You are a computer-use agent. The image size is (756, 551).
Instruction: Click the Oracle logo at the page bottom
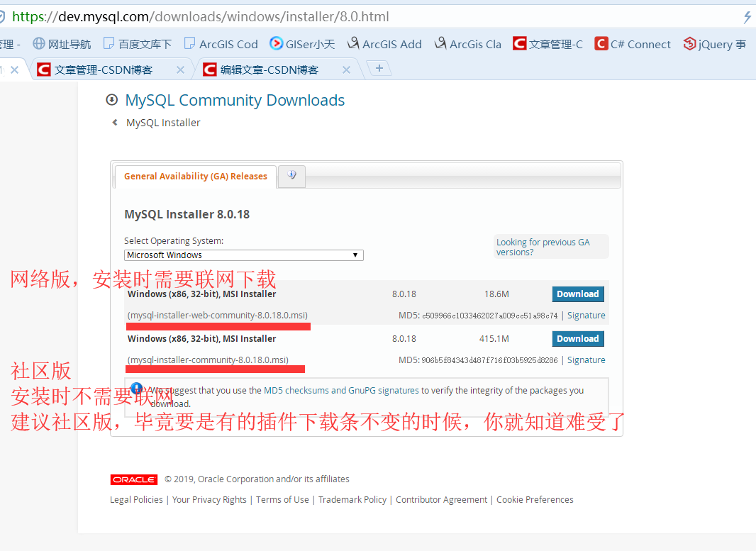point(133,479)
